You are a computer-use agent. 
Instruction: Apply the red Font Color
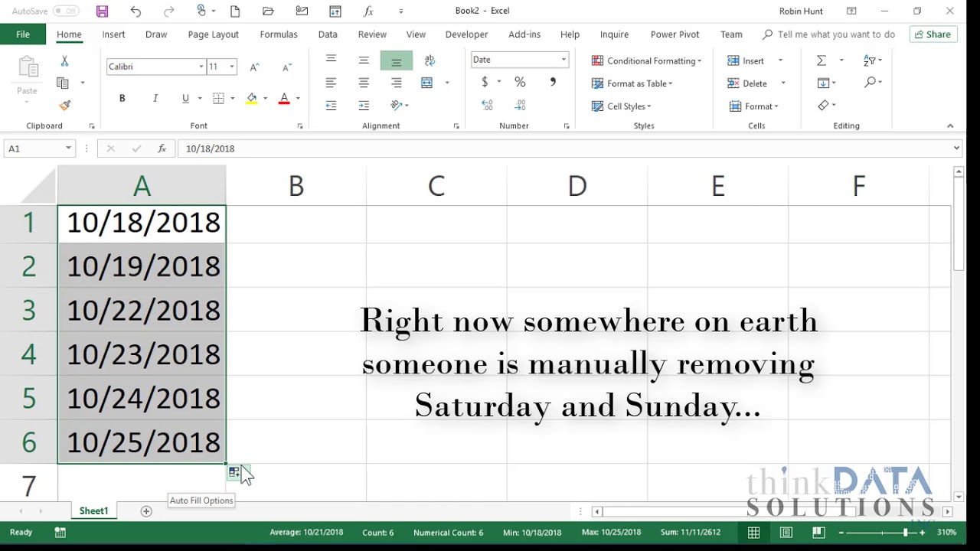284,98
